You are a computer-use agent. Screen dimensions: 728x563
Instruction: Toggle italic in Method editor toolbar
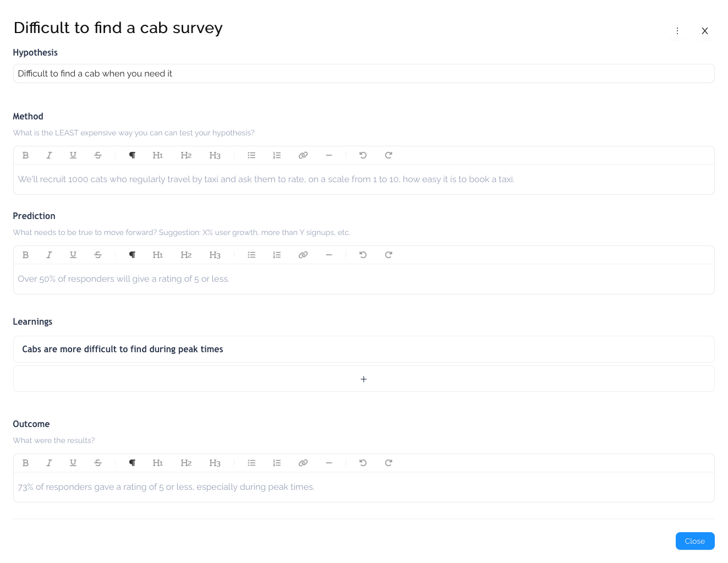point(49,155)
